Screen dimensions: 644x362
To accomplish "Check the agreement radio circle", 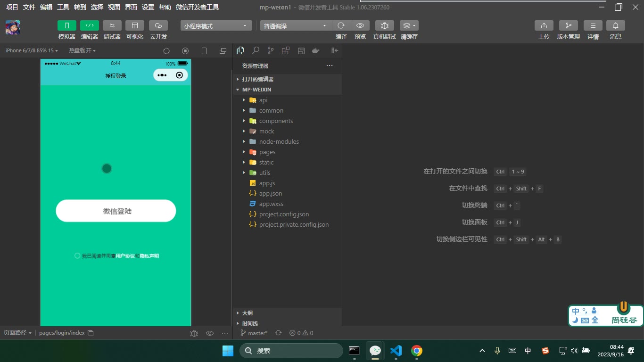I will [x=77, y=255].
